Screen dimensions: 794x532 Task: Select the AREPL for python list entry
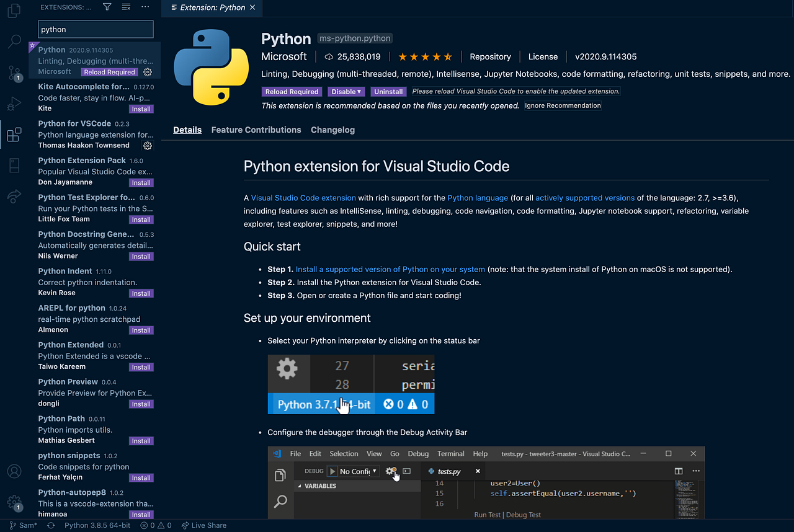pyautogui.click(x=95, y=319)
